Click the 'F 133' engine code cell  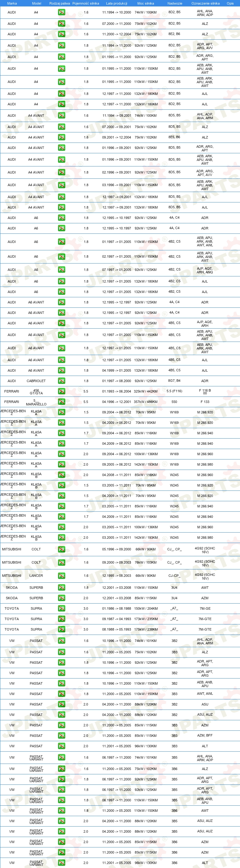coord(205,402)
